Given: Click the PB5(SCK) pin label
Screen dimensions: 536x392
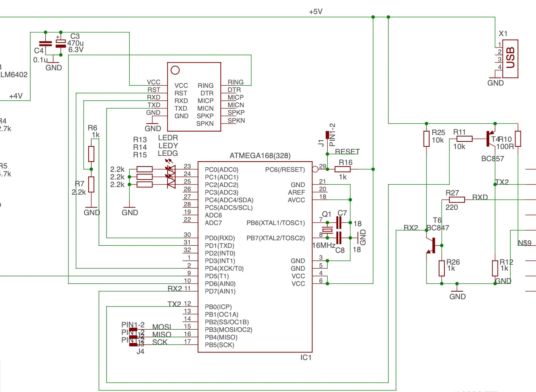Looking at the screenshot, I should 220,345.
